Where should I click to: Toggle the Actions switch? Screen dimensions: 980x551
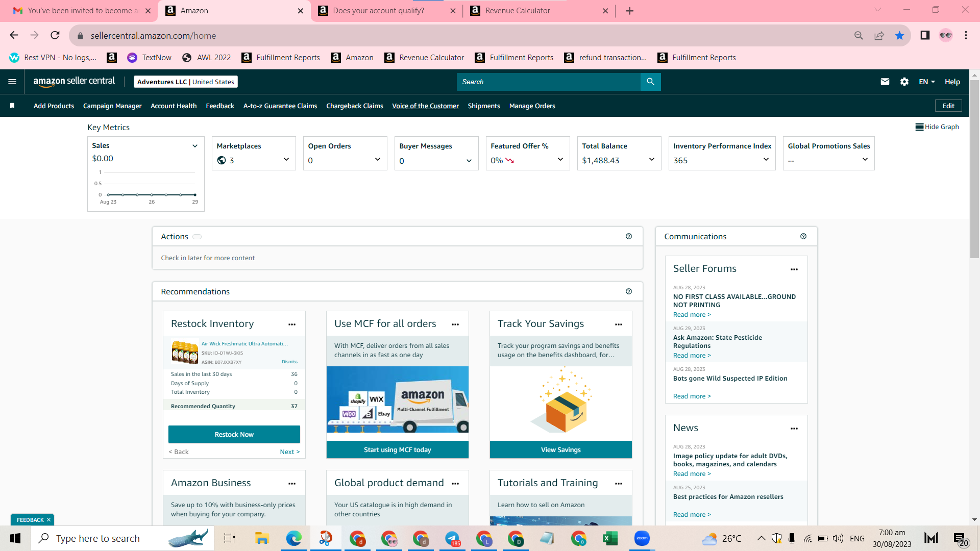pos(197,237)
